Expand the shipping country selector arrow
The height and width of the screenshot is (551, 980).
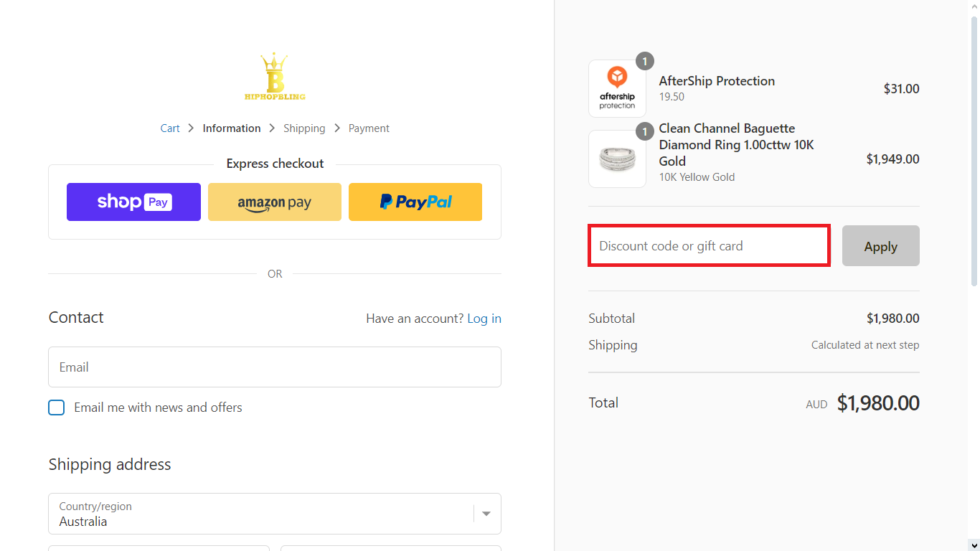pyautogui.click(x=486, y=514)
